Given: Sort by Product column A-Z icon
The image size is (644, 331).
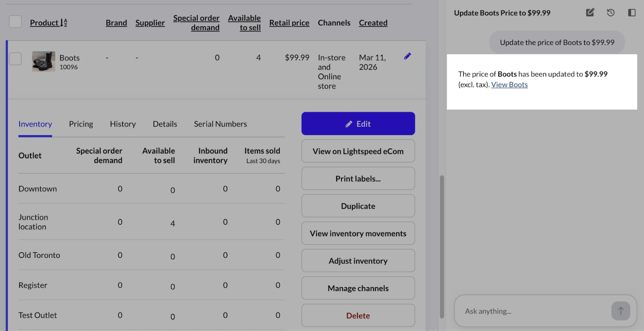Looking at the screenshot, I should click(64, 23).
